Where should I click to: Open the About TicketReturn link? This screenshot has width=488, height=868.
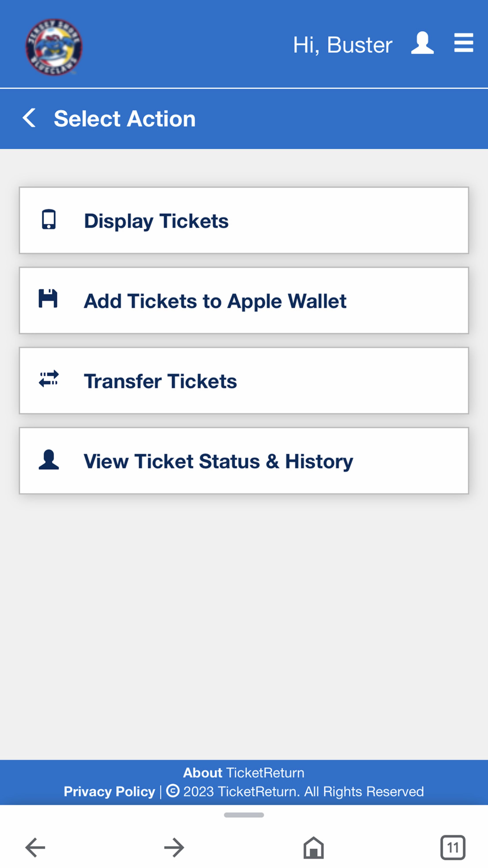coord(244,773)
